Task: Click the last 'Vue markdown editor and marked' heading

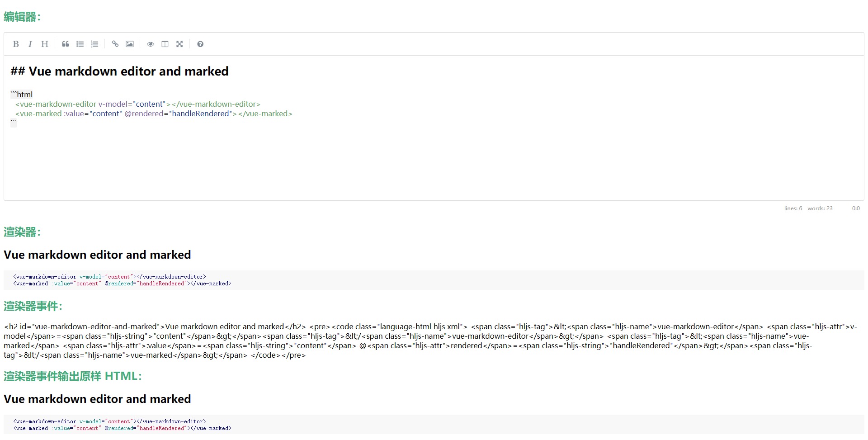Action: 97,399
